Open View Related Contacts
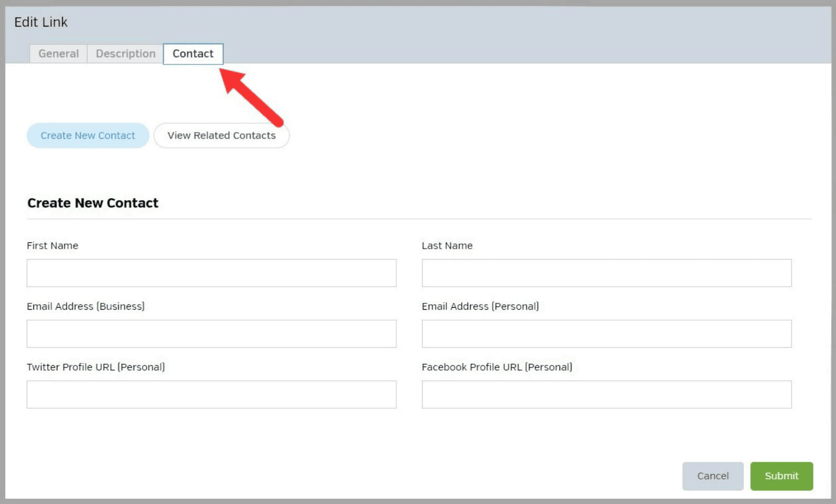The image size is (836, 504). tap(221, 135)
